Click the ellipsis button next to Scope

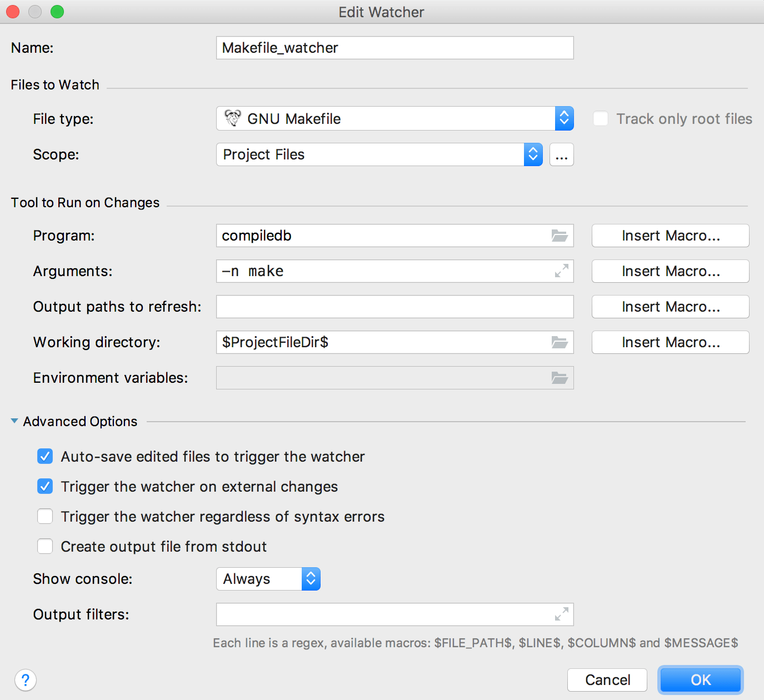pyautogui.click(x=561, y=154)
